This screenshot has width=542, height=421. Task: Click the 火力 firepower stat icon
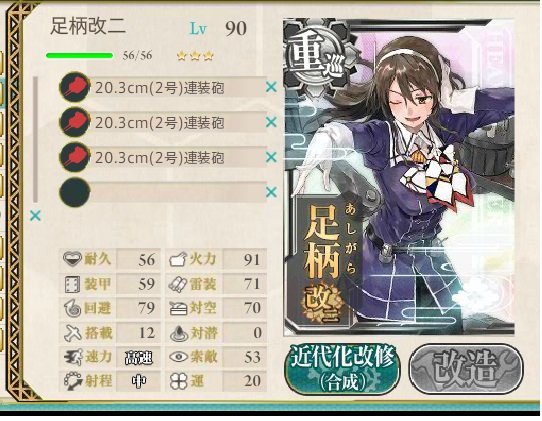pos(178,259)
